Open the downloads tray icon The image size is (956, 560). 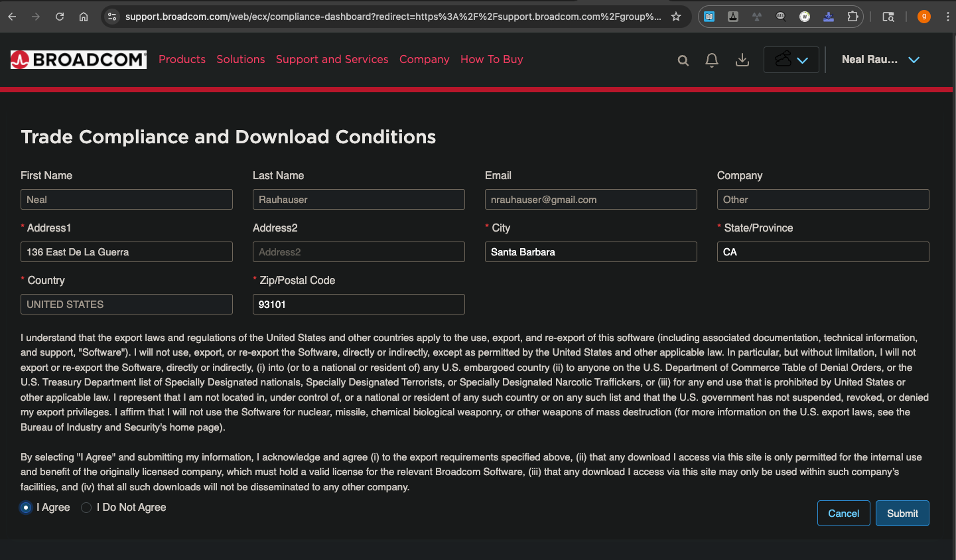pyautogui.click(x=742, y=60)
